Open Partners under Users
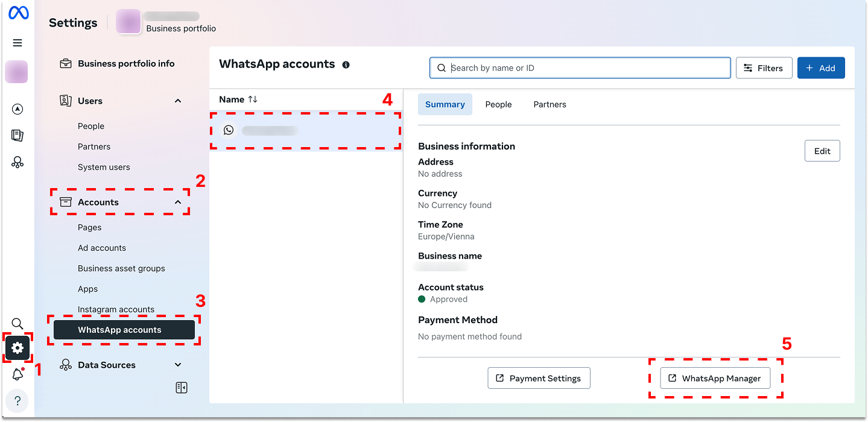The image size is (868, 422). pos(94,146)
